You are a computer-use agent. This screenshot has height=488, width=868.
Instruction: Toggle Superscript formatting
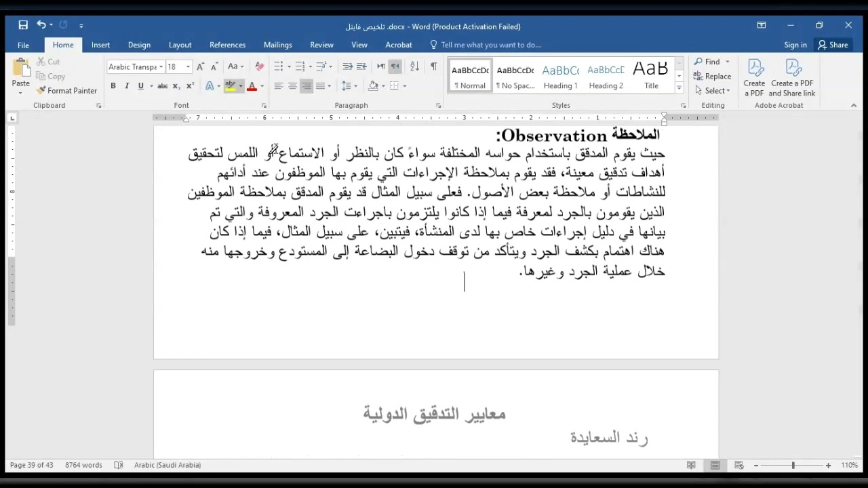(x=190, y=86)
